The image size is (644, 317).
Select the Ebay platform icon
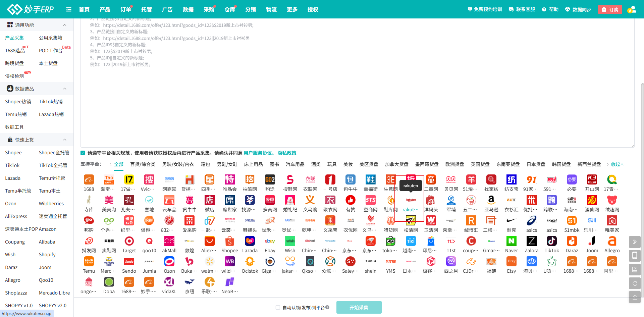click(270, 241)
